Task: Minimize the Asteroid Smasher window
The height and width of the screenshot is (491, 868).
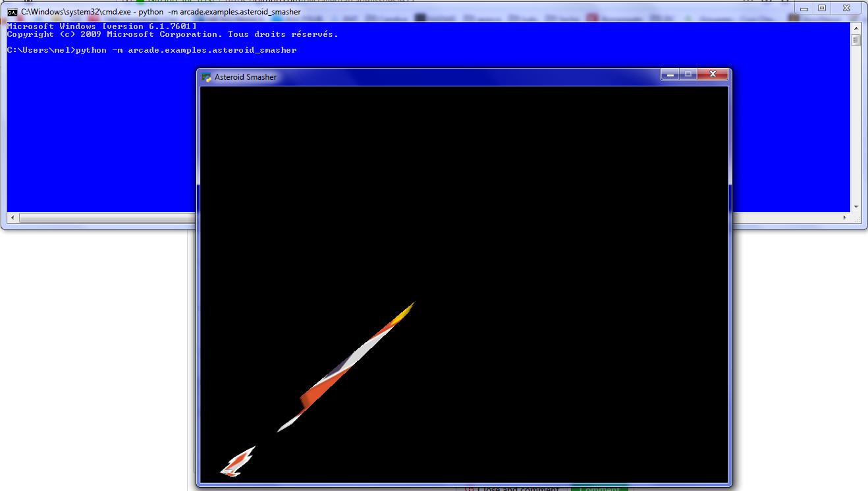Action: pos(670,74)
